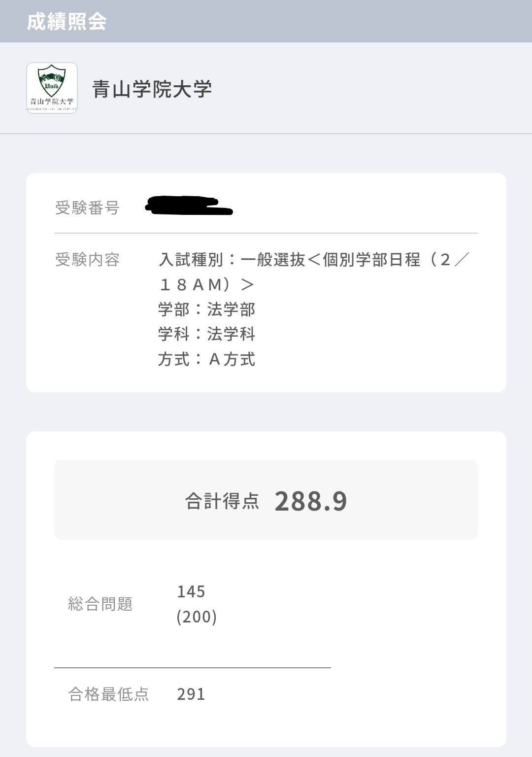This screenshot has height=757, width=532.
Task: Tap the total score 288.9
Action: coord(311,501)
